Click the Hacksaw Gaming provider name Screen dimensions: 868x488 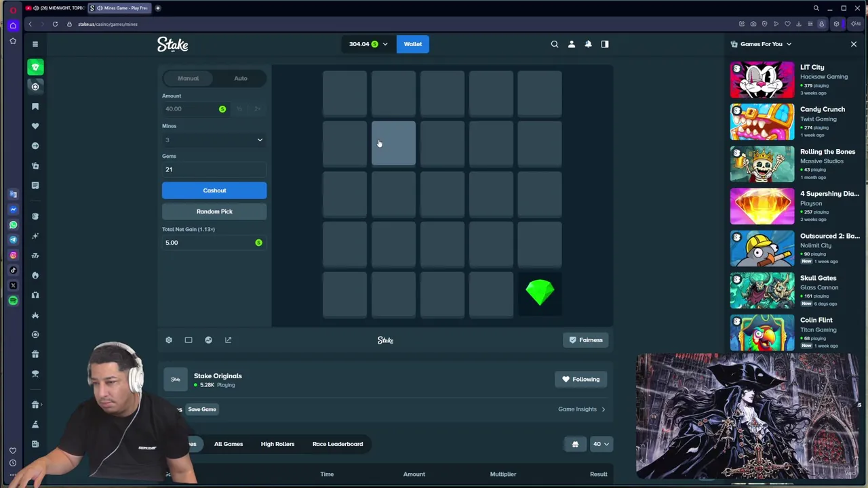point(824,77)
